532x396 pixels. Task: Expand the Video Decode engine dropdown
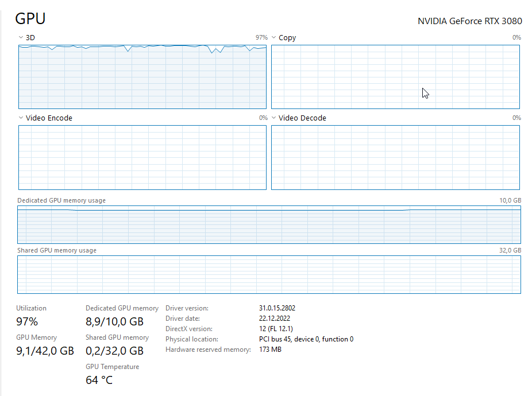298,118
